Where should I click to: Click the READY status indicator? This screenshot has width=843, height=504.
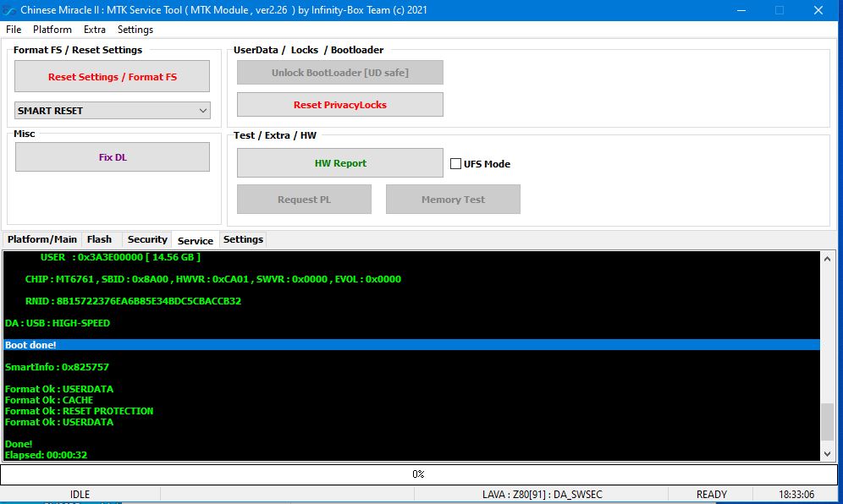(711, 495)
